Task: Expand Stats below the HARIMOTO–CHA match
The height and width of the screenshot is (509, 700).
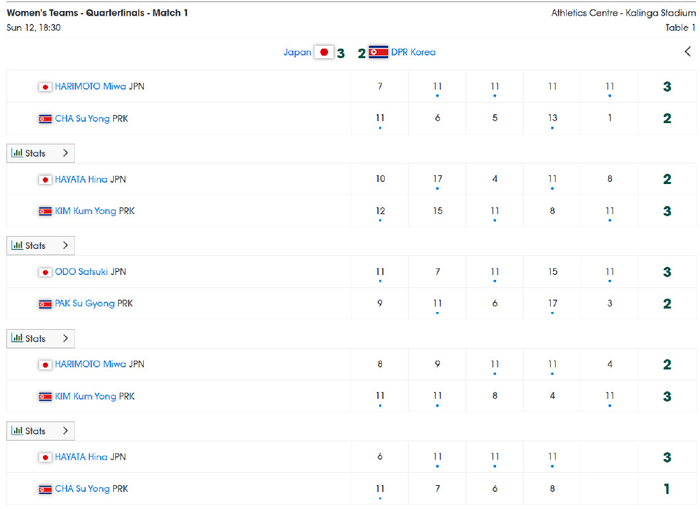Action: point(40,153)
